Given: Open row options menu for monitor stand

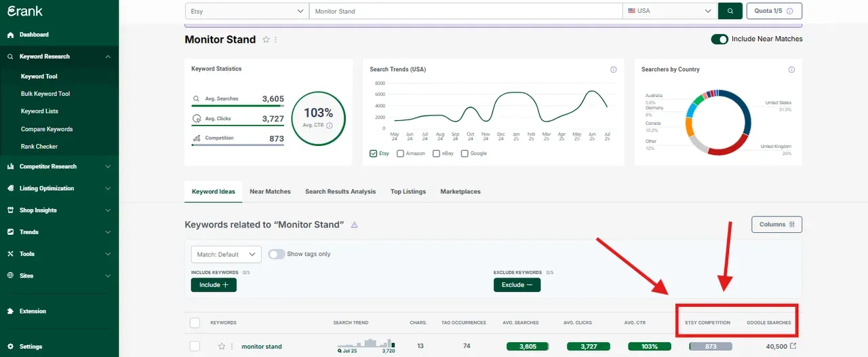Looking at the screenshot, I should coord(232,346).
